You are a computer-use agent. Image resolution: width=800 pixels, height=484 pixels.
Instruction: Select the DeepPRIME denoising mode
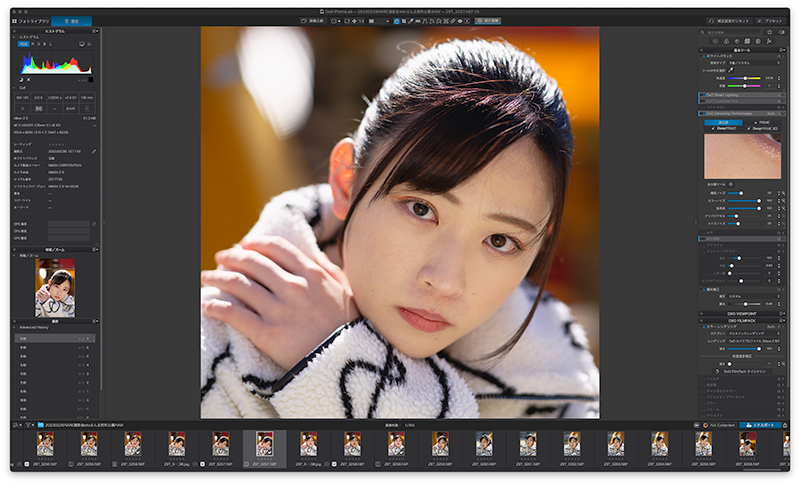click(x=724, y=129)
